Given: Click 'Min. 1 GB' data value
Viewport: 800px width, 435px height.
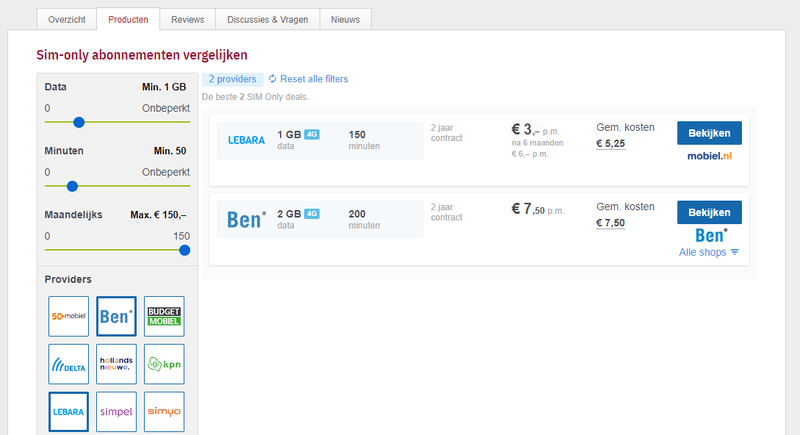Looking at the screenshot, I should click(164, 87).
